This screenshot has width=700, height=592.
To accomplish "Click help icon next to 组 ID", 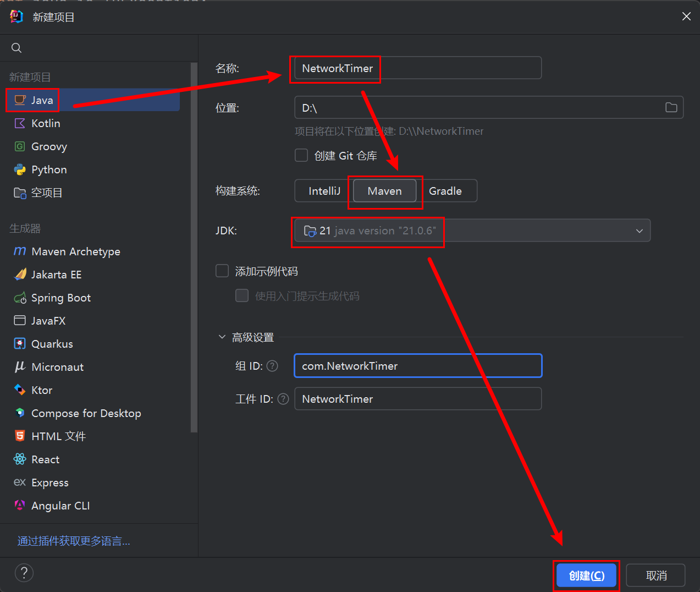I will 272,366.
